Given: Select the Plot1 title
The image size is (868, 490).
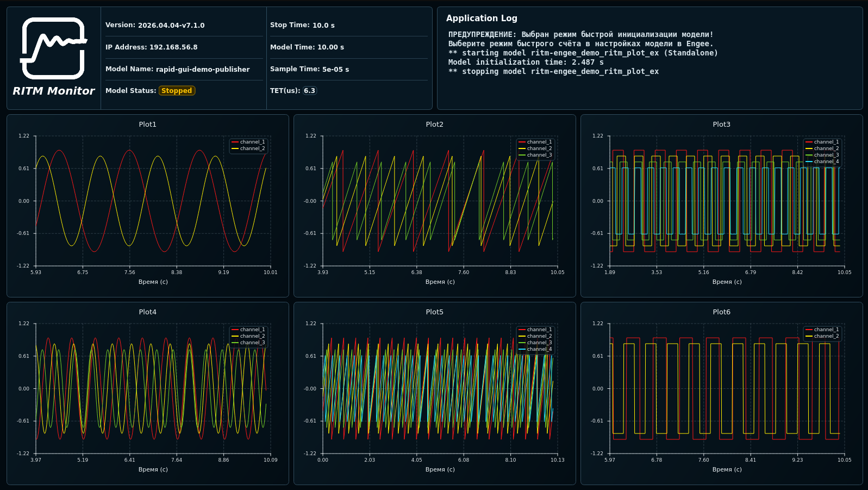Looking at the screenshot, I should [148, 125].
